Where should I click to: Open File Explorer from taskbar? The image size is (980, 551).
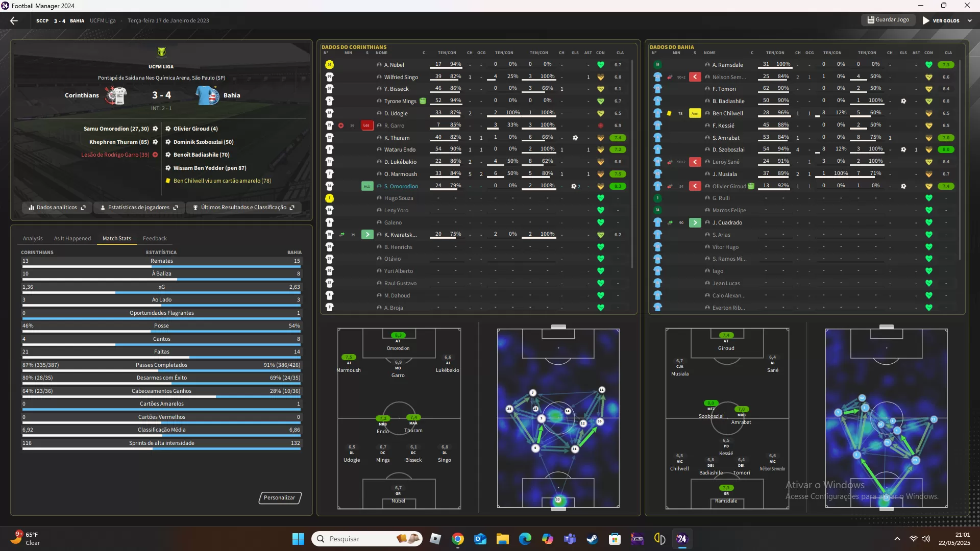click(x=503, y=539)
